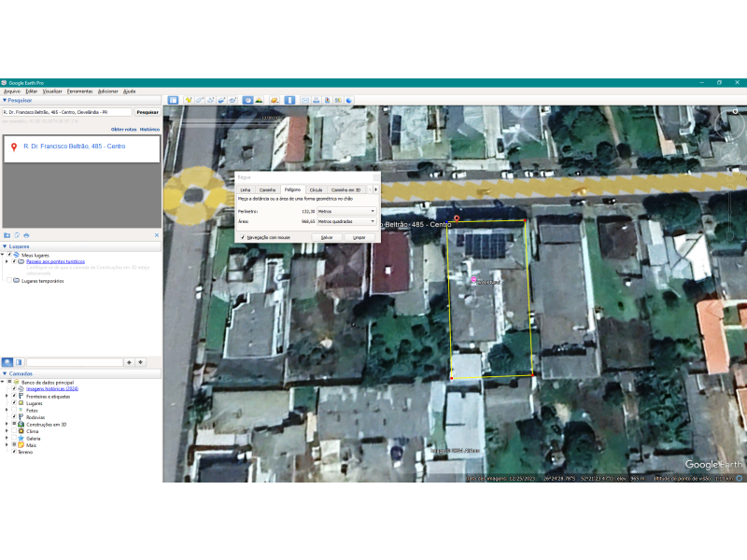Click the move down arrow in Places panel
Viewport: 747px width, 560px height.
click(x=141, y=362)
